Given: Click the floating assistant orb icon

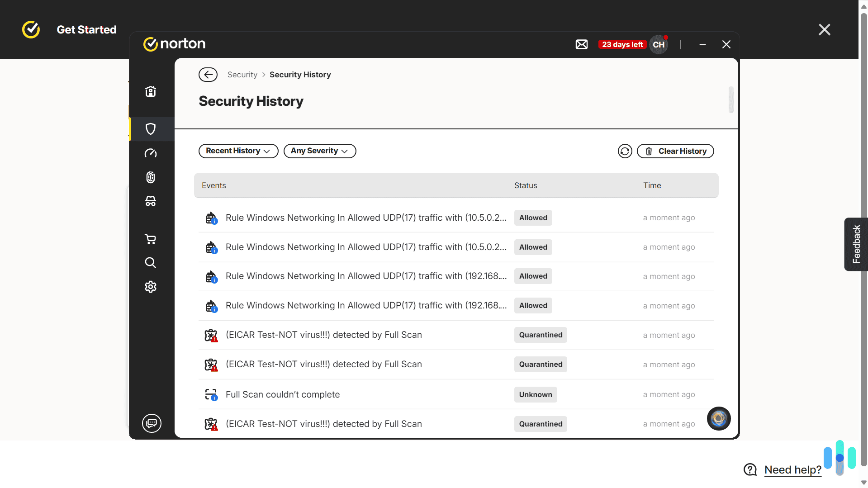Looking at the screenshot, I should pos(719,419).
